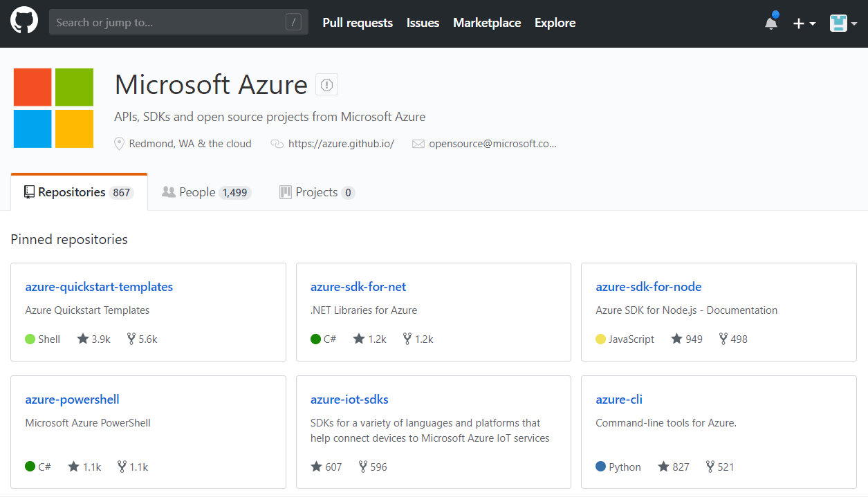868x497 pixels.
Task: Click the Redmond, WA & the cloud text
Action: [190, 144]
